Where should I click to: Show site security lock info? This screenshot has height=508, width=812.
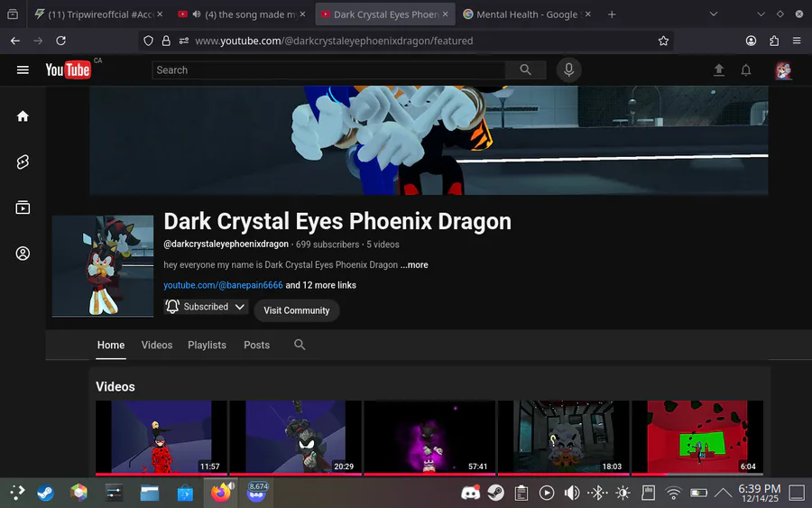[166, 41]
